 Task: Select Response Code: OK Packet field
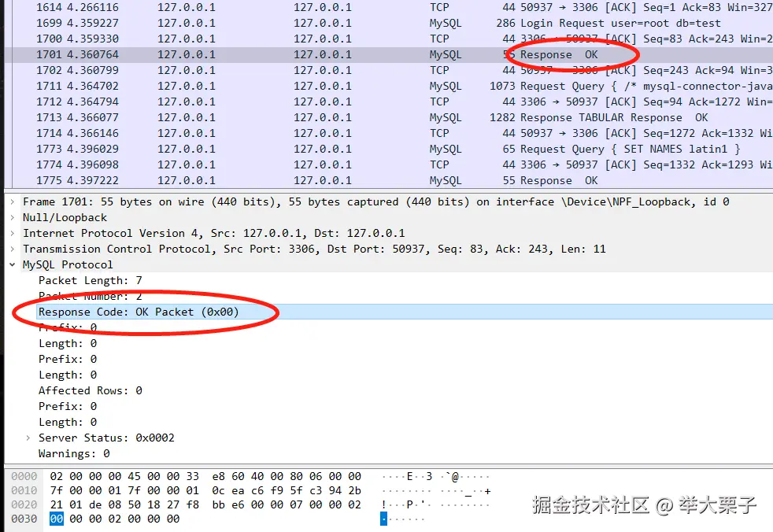(139, 312)
